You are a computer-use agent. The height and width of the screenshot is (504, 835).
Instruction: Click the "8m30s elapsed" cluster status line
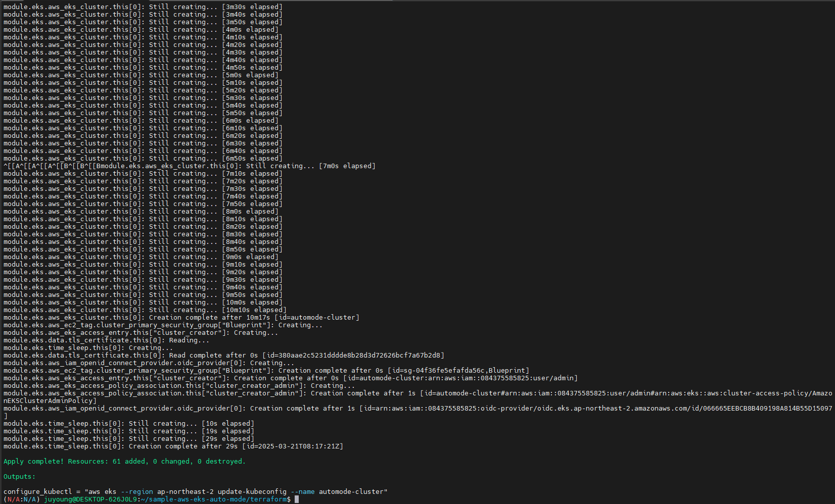coord(143,234)
